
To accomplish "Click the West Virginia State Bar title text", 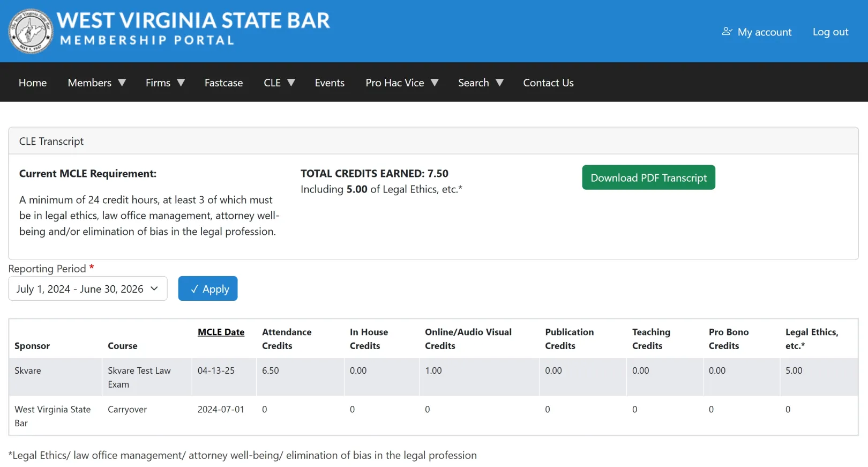I will [x=193, y=20].
